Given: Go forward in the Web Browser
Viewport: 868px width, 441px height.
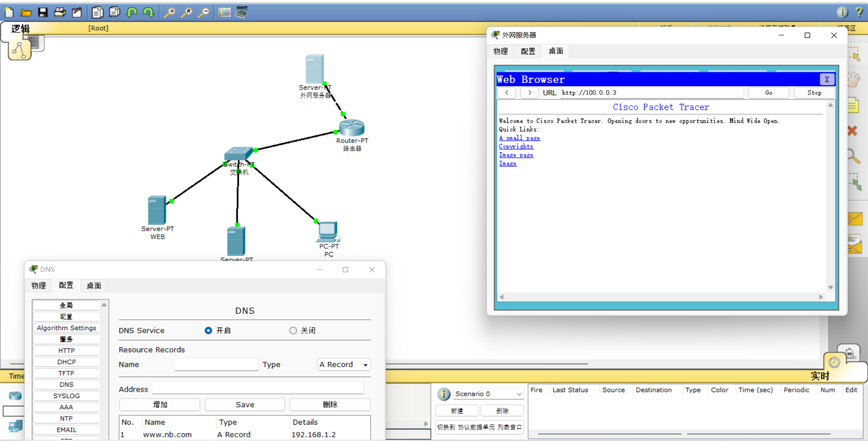Looking at the screenshot, I should point(529,93).
